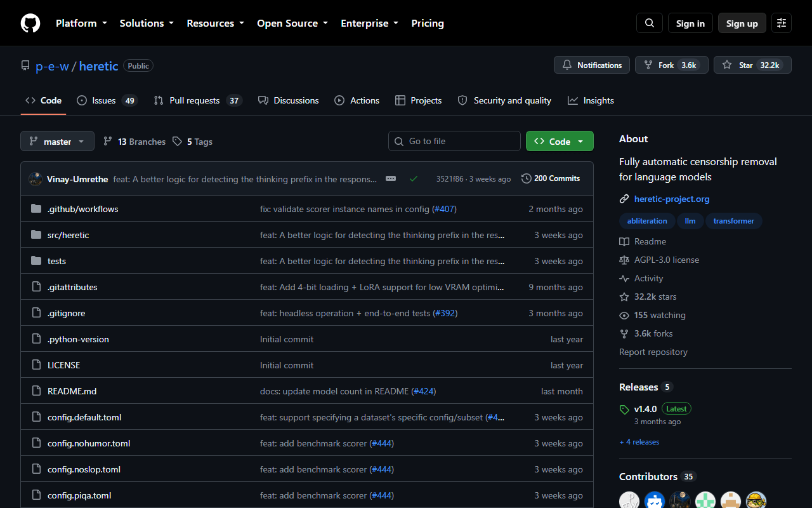Open the Code tab
Screen dimensions: 812x508
(x=43, y=100)
